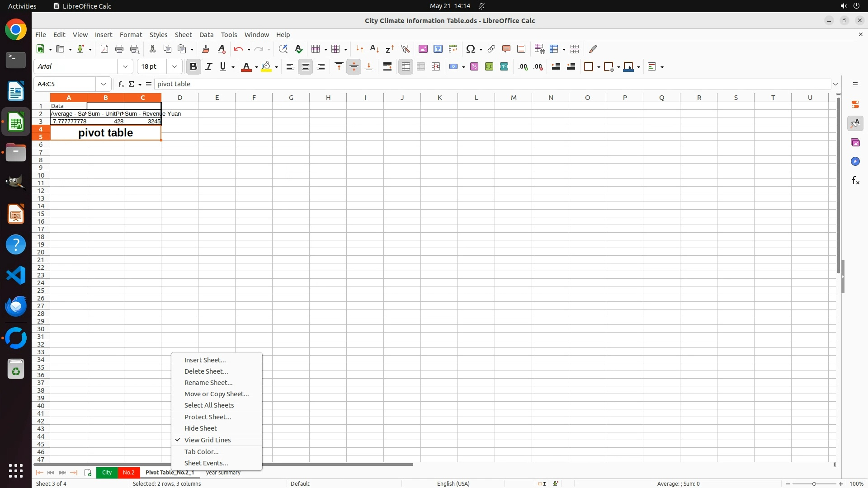Open the Navigator sidebar panel
Screen dimensions: 868x488
pyautogui.click(x=855, y=161)
